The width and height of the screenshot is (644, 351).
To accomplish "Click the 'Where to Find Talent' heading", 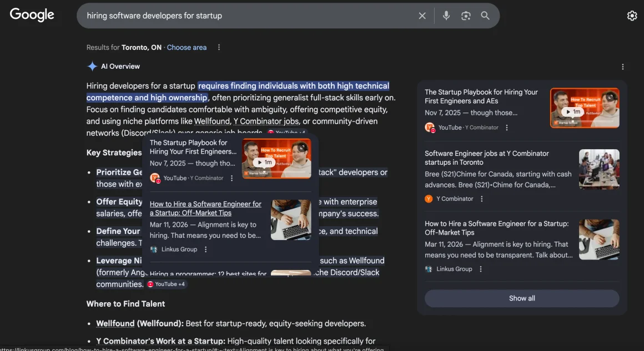I will (x=125, y=304).
